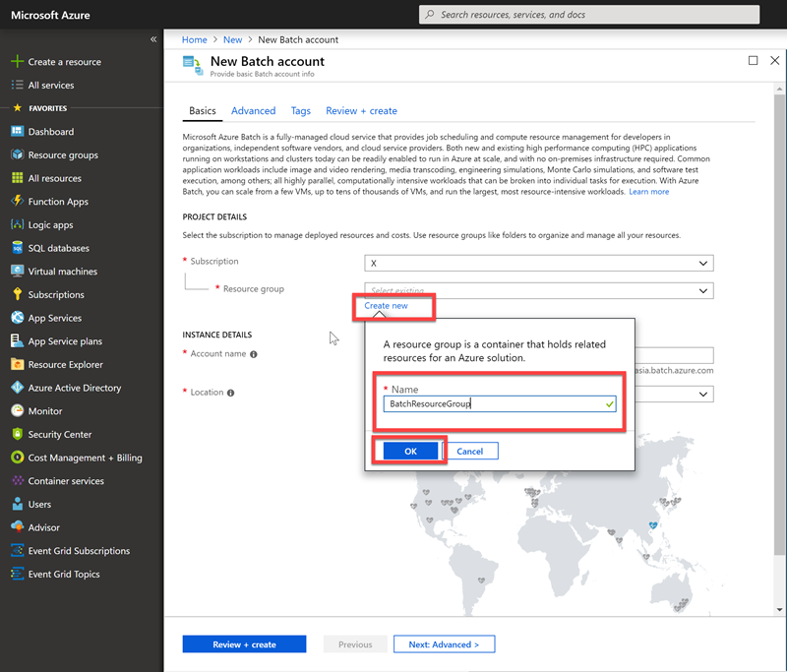Open Resource Explorer folder icon
The height and width of the screenshot is (672, 787).
(17, 364)
